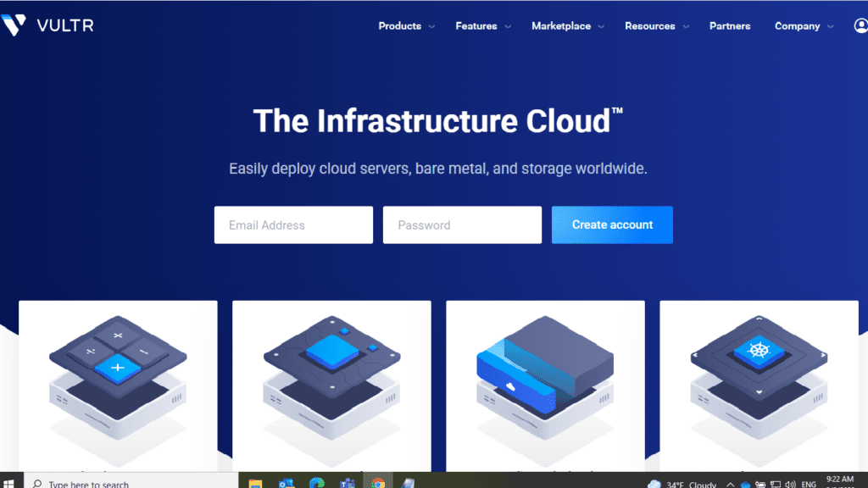868x488 pixels.
Task: Expand the Company chevron arrow
Action: pyautogui.click(x=831, y=26)
